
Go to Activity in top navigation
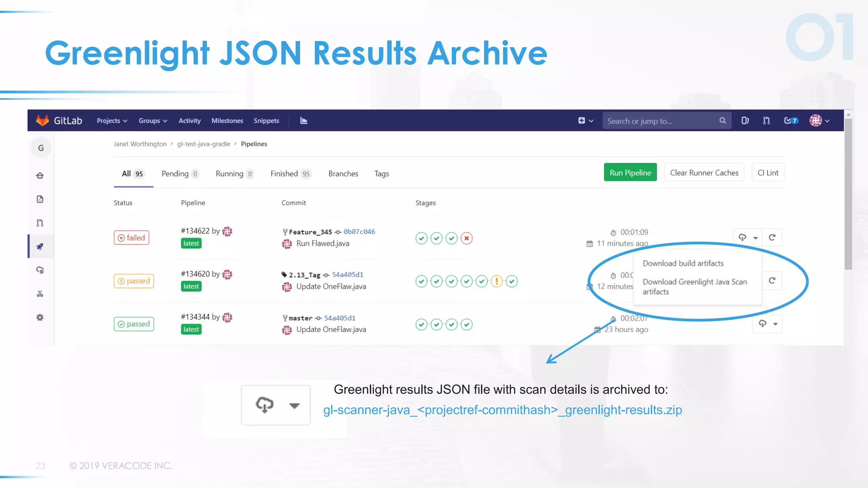click(x=189, y=121)
